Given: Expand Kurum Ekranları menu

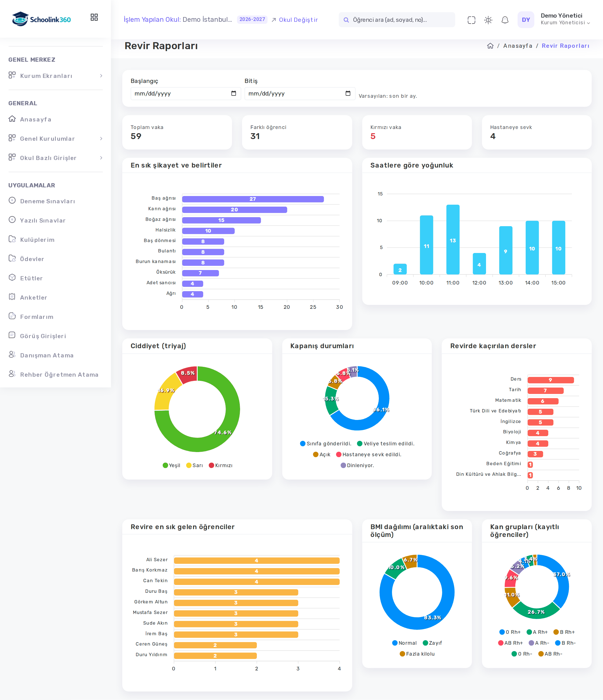Looking at the screenshot, I should [55, 76].
